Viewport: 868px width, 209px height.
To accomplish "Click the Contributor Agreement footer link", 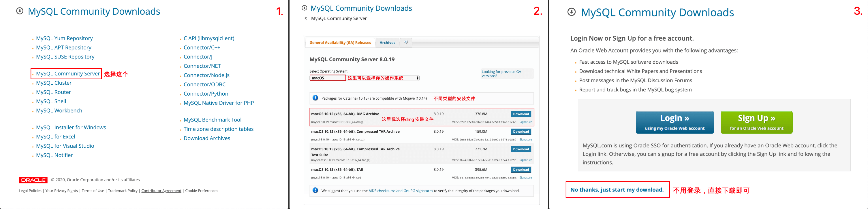I will 161,191.
